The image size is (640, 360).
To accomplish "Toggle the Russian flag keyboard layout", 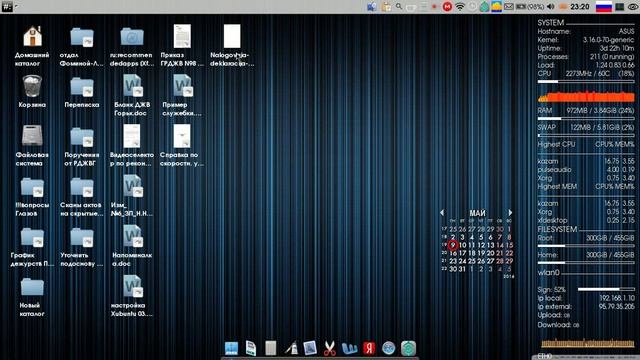I will click(604, 7).
